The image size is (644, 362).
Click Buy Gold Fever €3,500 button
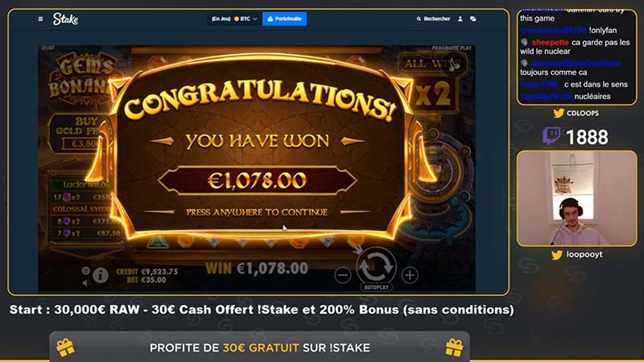80,133
